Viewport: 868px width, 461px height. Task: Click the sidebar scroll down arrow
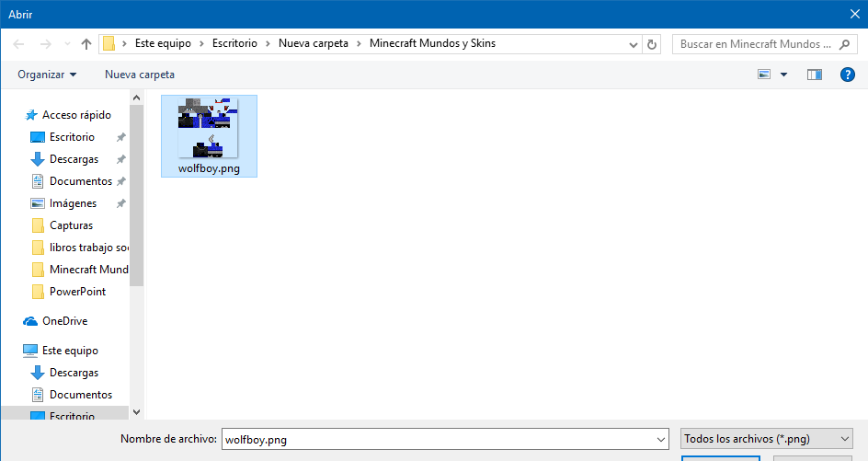click(137, 413)
